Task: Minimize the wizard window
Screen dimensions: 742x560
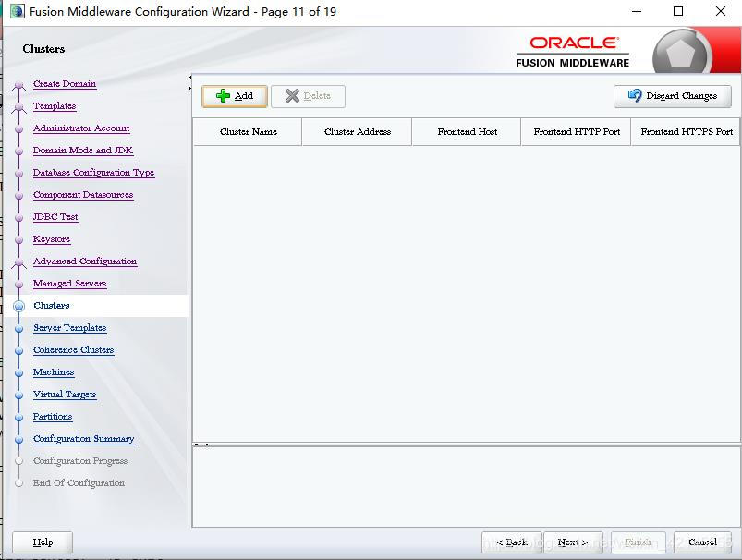Action: 637,11
